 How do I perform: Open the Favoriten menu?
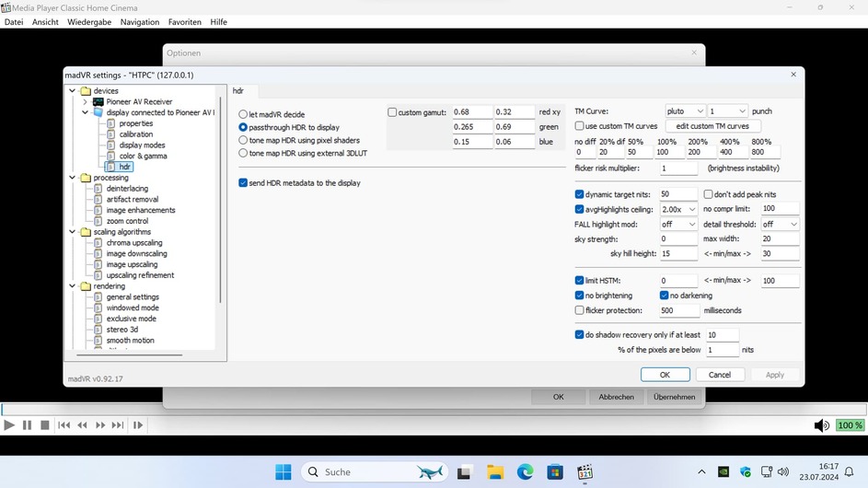pos(185,22)
